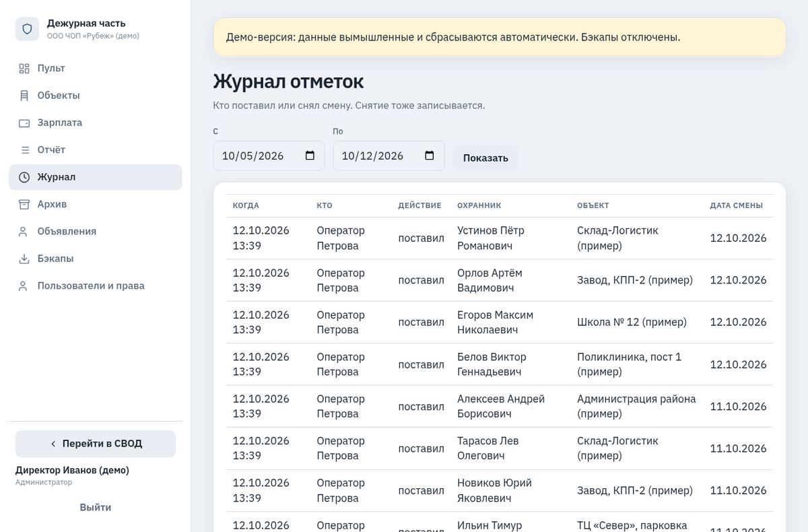This screenshot has height=532, width=808.
Task: Click shift date in Егоров row
Action: click(738, 322)
